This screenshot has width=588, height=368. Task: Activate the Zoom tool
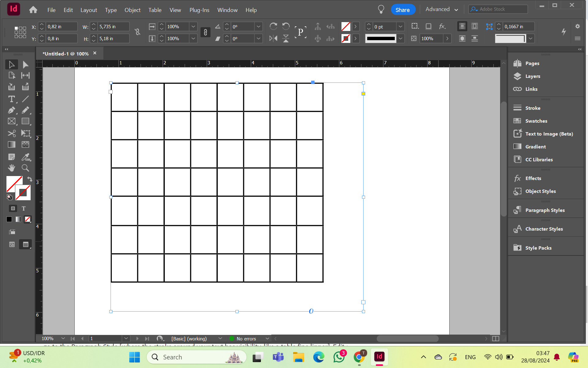(25, 168)
